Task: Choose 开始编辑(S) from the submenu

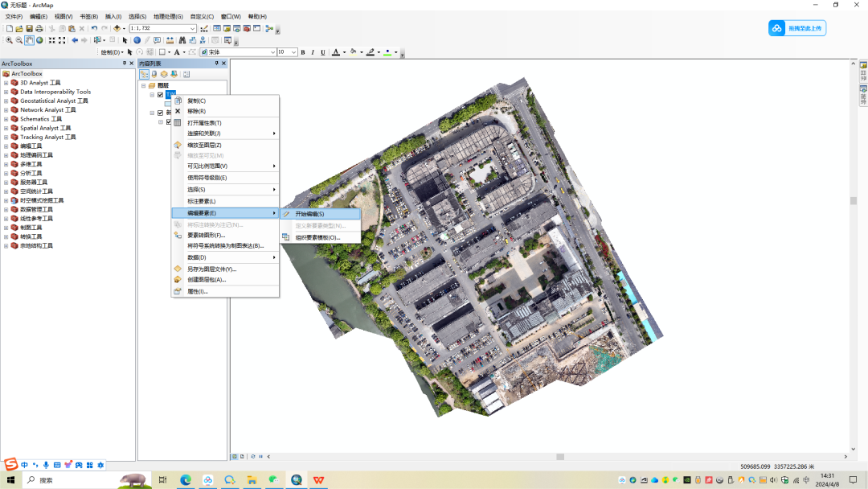Action: coord(321,214)
